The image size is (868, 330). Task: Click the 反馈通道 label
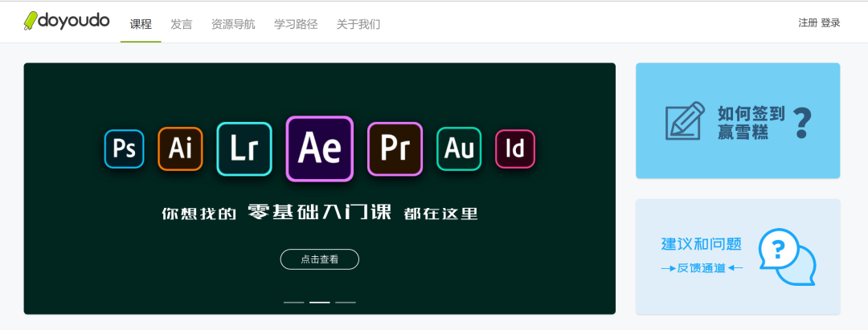pyautogui.click(x=701, y=268)
